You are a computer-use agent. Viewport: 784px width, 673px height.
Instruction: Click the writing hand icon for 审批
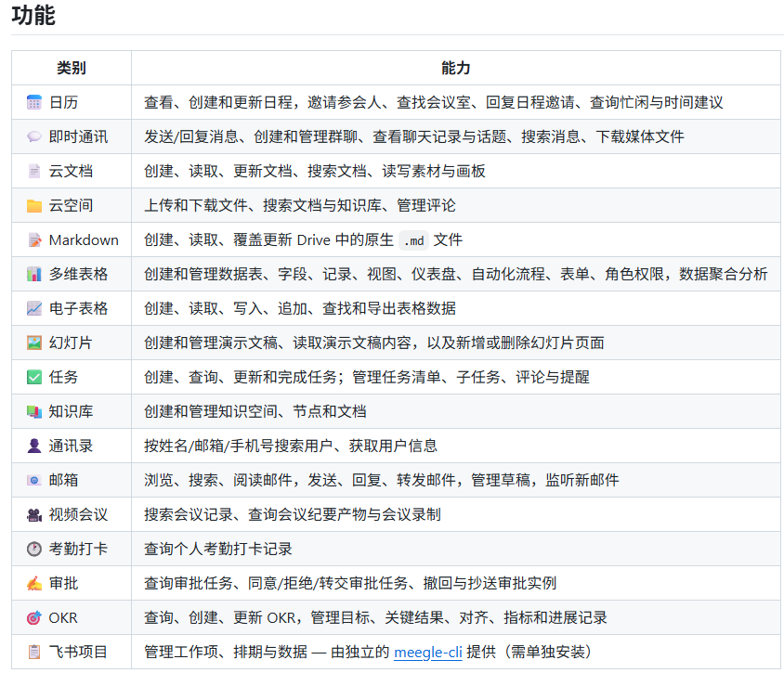pos(34,583)
